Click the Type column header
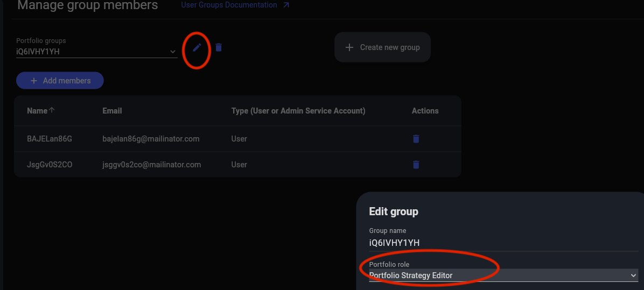 pyautogui.click(x=298, y=111)
